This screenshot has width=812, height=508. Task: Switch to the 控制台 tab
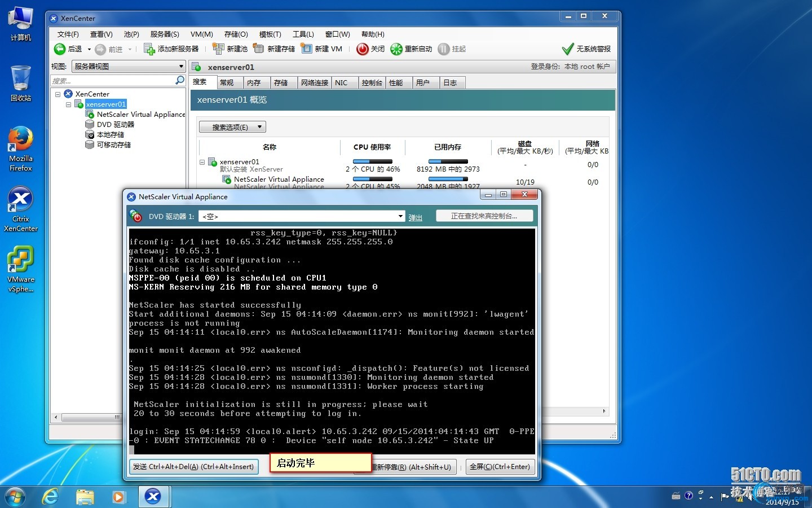click(x=372, y=83)
